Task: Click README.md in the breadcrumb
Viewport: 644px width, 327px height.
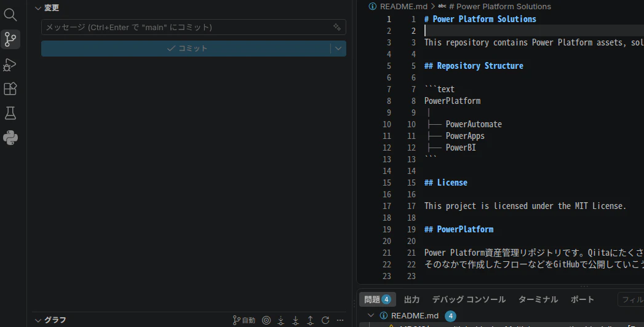Action: pyautogui.click(x=403, y=7)
